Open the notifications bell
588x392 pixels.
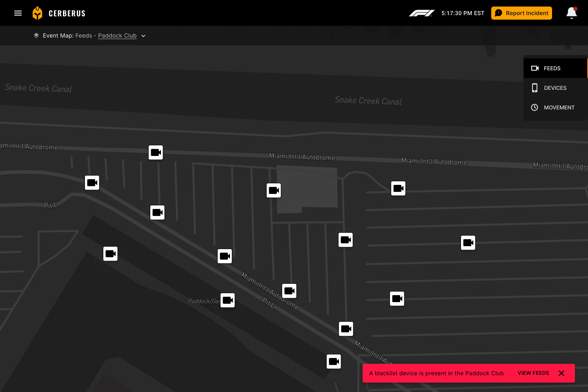click(x=571, y=13)
